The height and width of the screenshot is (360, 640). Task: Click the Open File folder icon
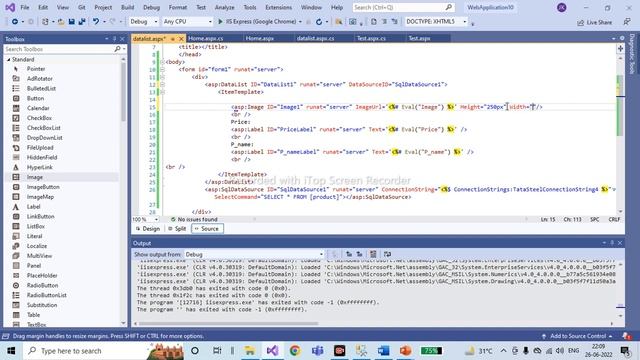pyautogui.click(x=61, y=22)
